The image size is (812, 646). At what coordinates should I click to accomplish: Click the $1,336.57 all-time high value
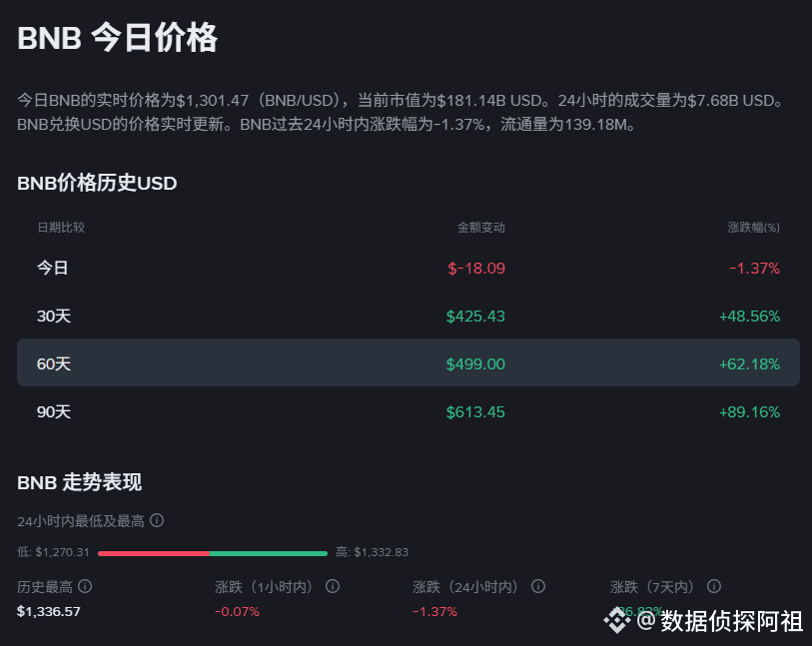point(48,611)
